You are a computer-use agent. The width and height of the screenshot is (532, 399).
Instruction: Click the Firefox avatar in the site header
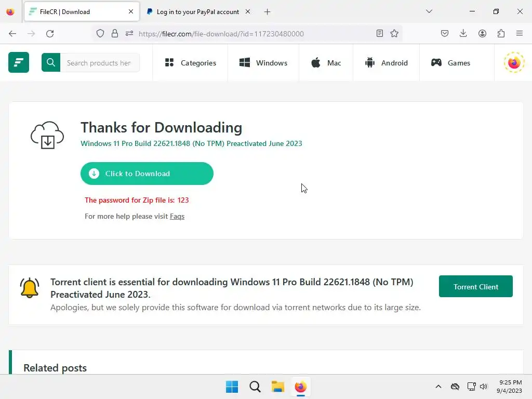click(x=514, y=62)
